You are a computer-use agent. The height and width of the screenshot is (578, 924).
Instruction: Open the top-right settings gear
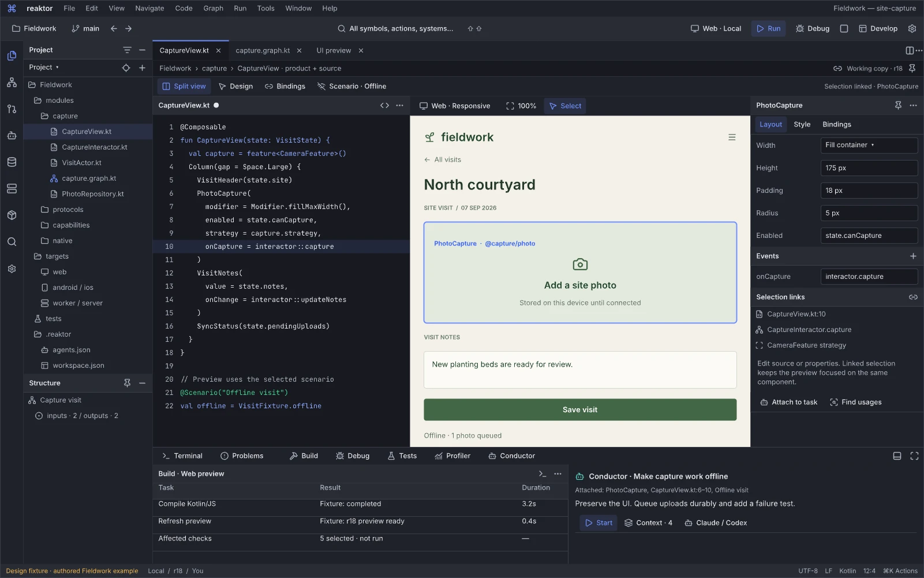912,28
